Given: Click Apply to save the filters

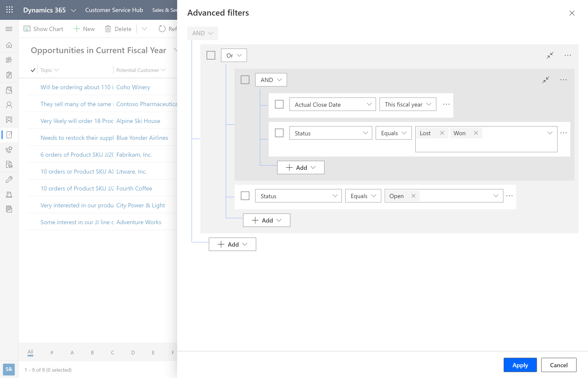Looking at the screenshot, I should pos(520,365).
